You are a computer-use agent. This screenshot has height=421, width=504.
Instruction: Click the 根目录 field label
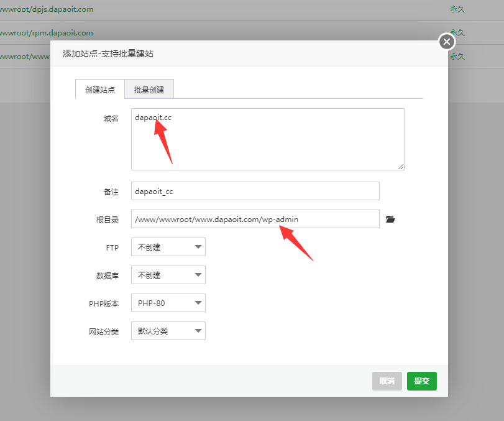click(108, 220)
